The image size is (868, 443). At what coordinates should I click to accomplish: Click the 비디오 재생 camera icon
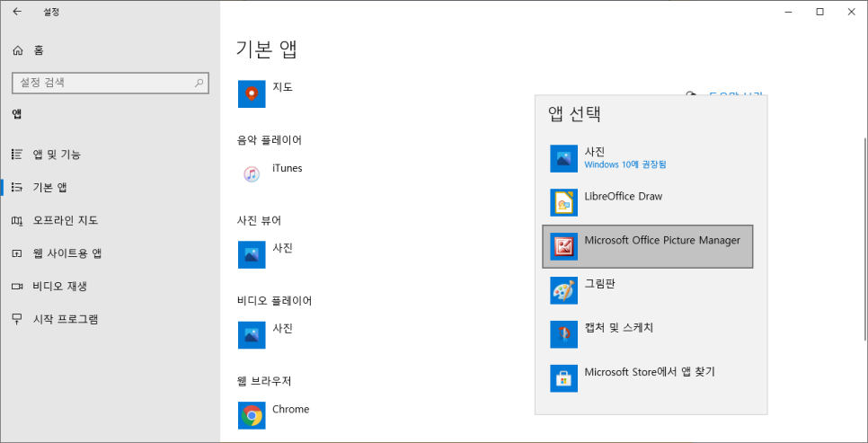click(17, 287)
